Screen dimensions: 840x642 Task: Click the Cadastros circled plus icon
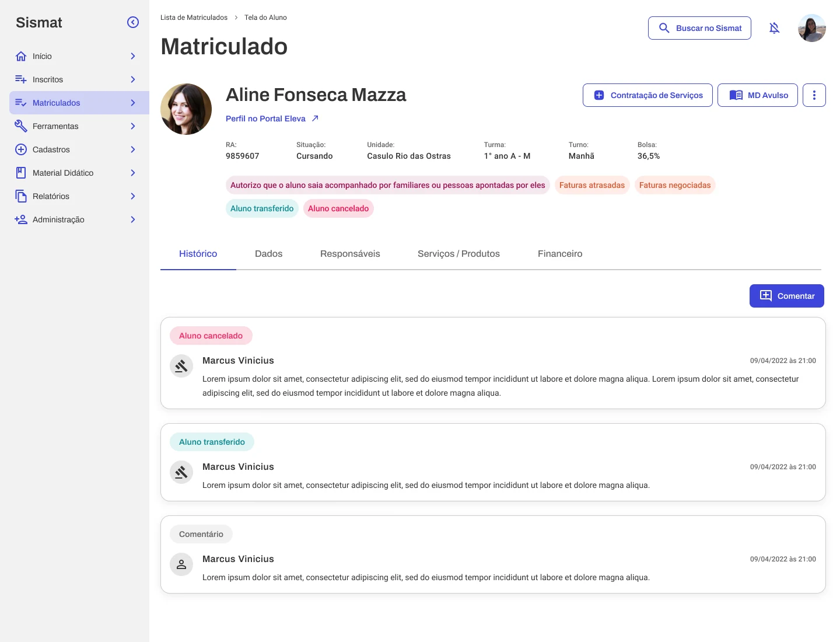point(21,149)
